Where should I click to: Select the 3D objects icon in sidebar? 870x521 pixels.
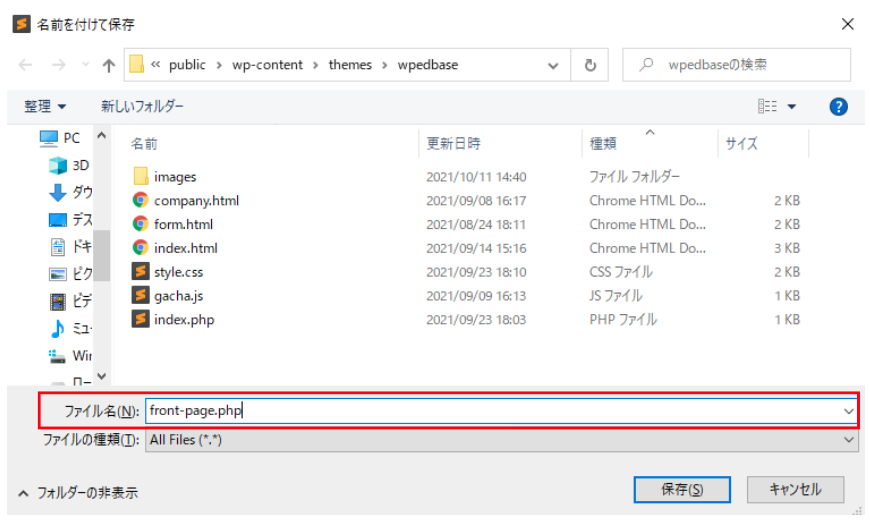tap(58, 165)
